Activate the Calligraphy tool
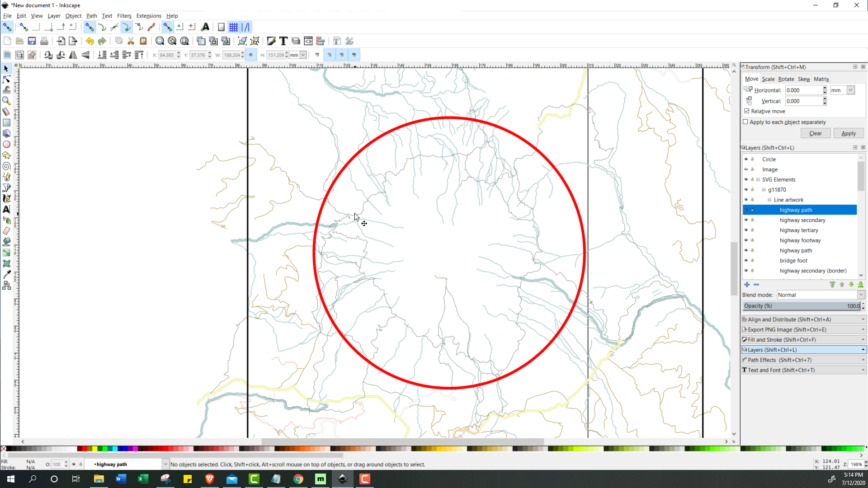Viewport: 868px width, 488px height. pyautogui.click(x=7, y=198)
